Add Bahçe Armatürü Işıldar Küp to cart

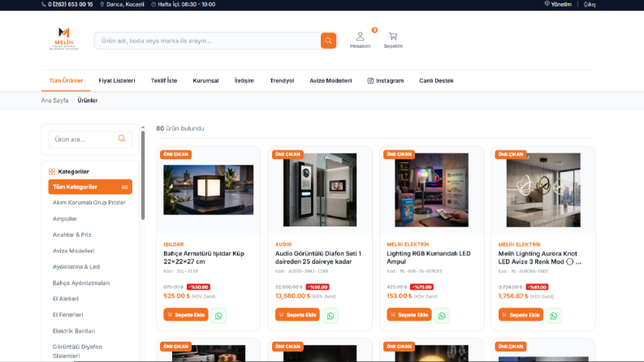tap(186, 315)
